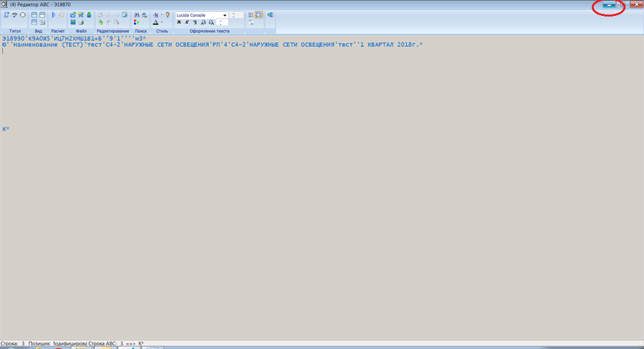Click the green undo arrow icon

point(101,22)
